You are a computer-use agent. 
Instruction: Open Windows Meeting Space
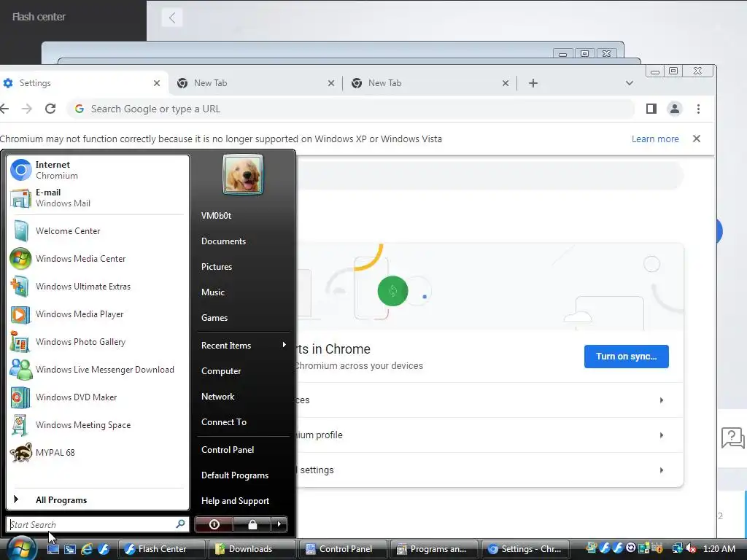pyautogui.click(x=98, y=425)
